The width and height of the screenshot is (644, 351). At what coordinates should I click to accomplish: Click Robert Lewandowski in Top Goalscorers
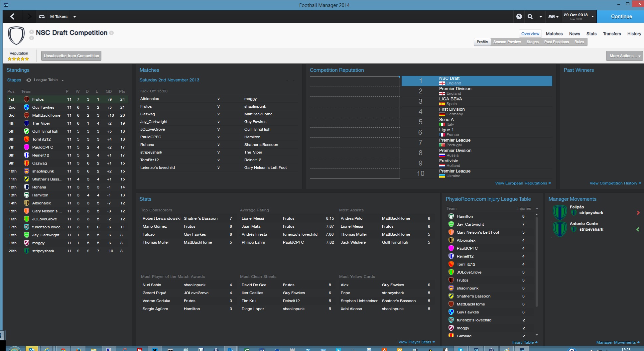coord(161,218)
